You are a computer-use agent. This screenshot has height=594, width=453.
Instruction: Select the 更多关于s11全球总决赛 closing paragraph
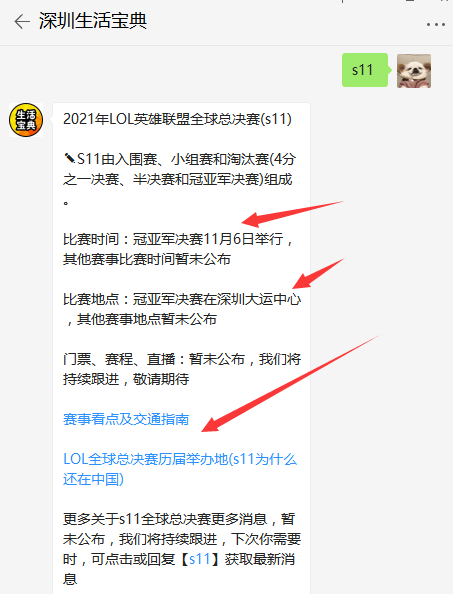point(182,549)
